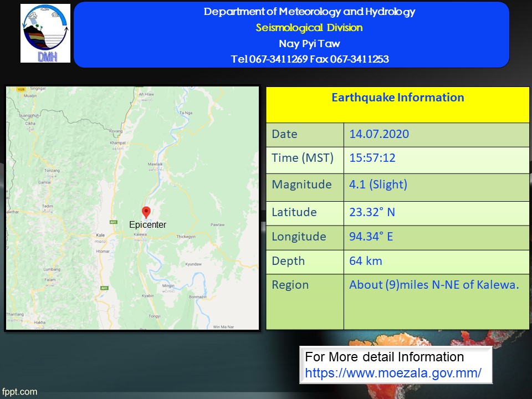Click the 'For More detail Information' text
This screenshot has width=532, height=399.
tap(385, 357)
